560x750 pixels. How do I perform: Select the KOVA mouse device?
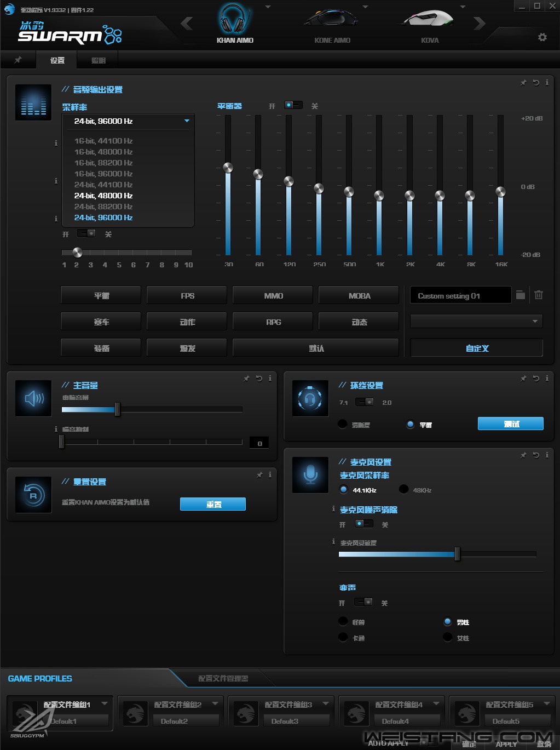pyautogui.click(x=429, y=20)
